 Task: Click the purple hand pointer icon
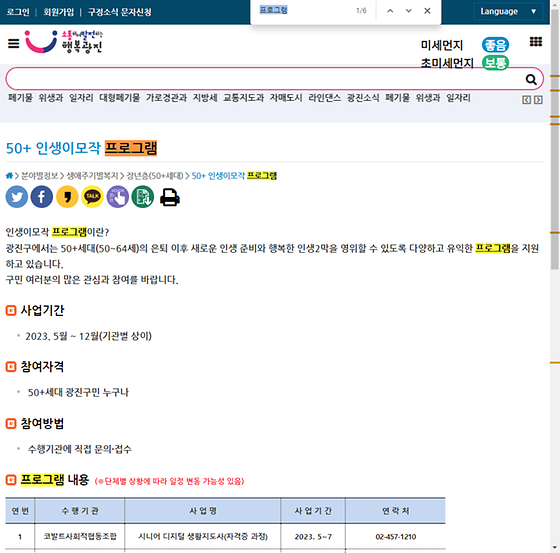click(118, 197)
